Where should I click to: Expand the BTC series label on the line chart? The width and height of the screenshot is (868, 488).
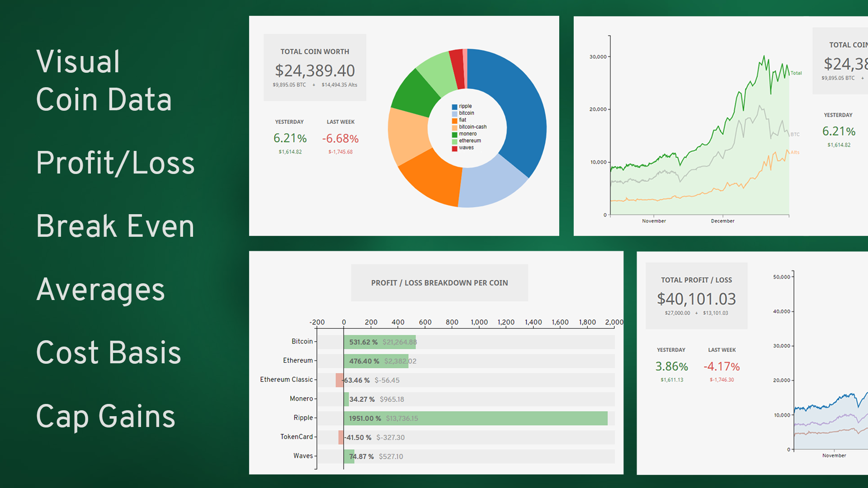(795, 134)
